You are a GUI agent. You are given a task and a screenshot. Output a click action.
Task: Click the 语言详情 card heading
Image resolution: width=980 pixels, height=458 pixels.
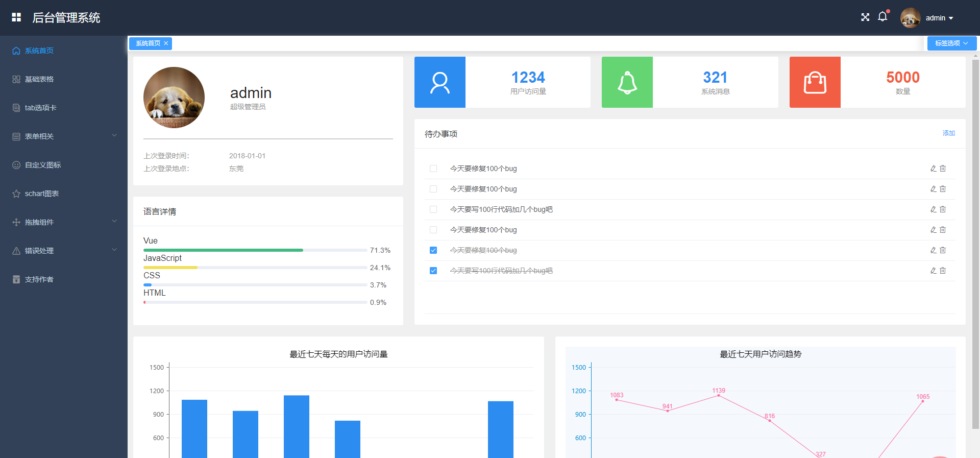[x=160, y=211]
